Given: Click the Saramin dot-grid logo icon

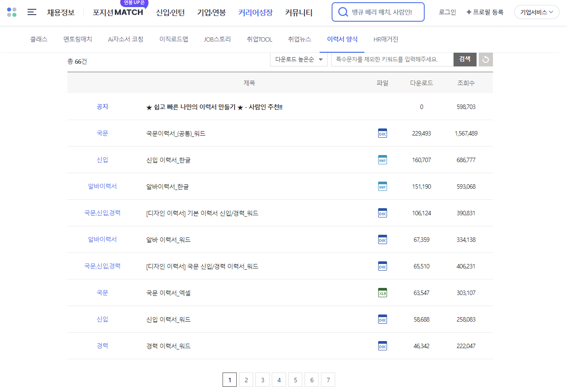Looking at the screenshot, I should coord(12,12).
